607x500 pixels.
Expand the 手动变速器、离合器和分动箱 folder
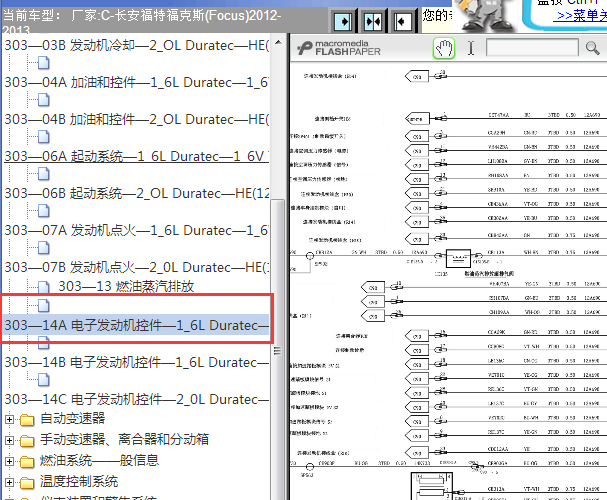(x=9, y=440)
